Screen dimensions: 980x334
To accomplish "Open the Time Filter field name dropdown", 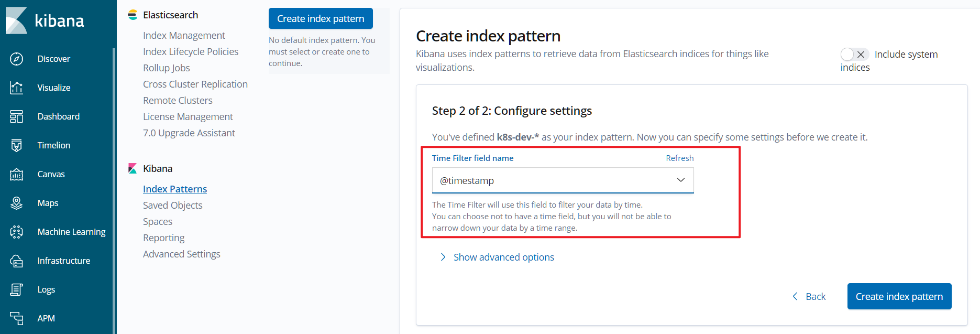I will (563, 180).
